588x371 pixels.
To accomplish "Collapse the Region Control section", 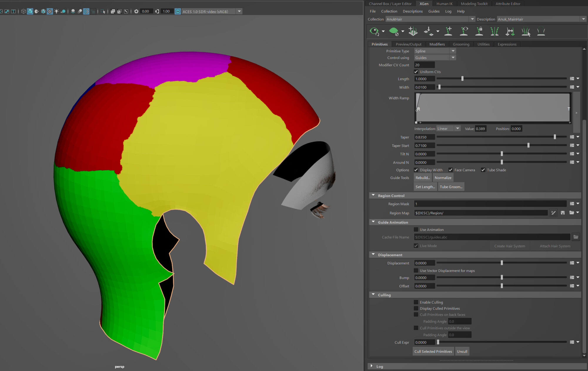I will point(373,195).
